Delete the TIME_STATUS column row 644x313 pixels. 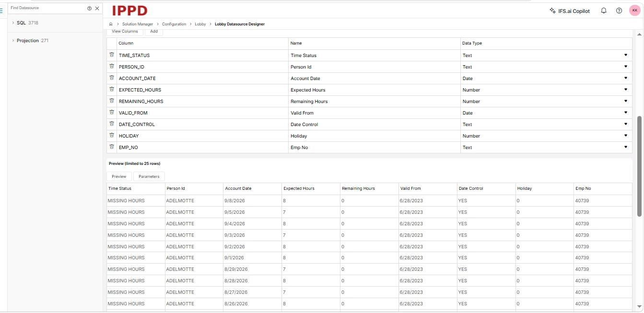point(112,55)
